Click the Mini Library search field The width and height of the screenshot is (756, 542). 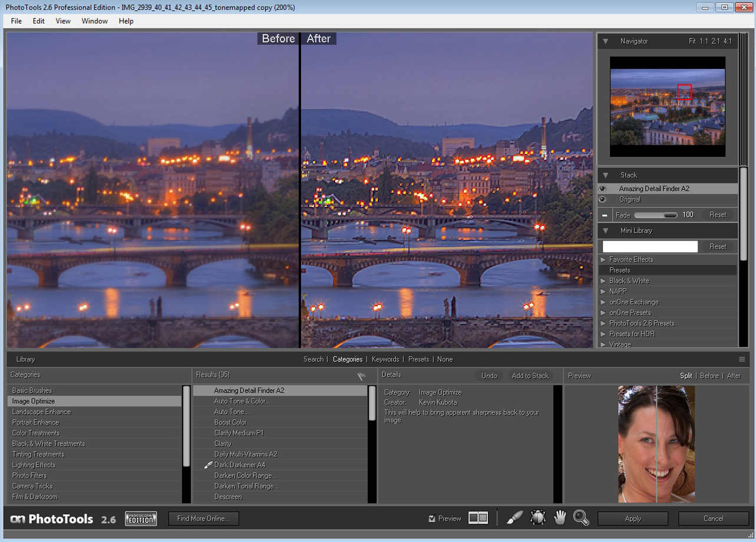pos(650,247)
